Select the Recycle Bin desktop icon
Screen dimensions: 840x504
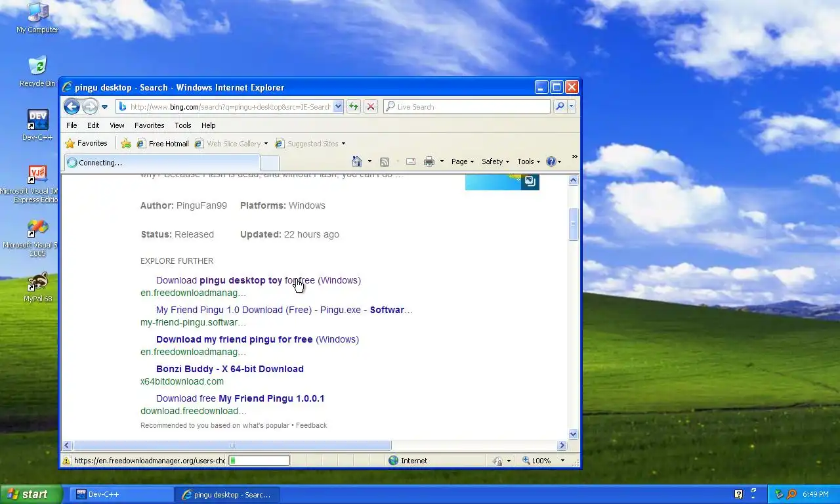37,72
